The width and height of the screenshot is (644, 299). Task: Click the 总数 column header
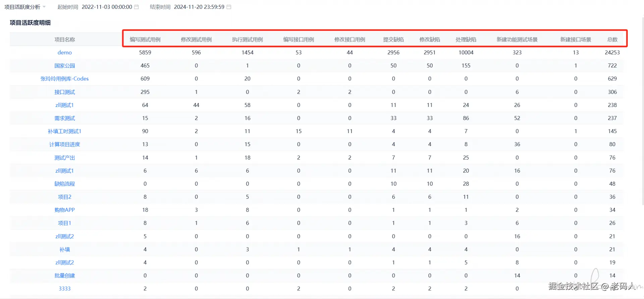(612, 40)
